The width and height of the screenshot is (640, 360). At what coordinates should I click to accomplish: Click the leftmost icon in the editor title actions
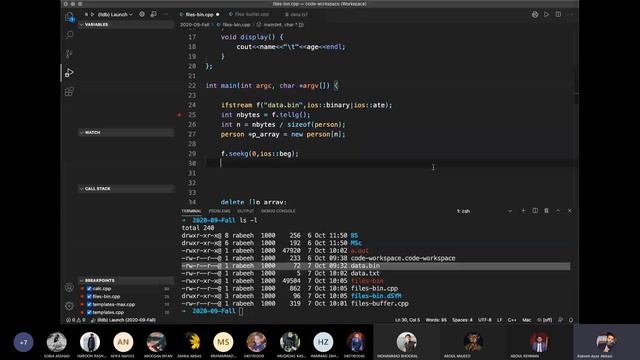coord(535,14)
